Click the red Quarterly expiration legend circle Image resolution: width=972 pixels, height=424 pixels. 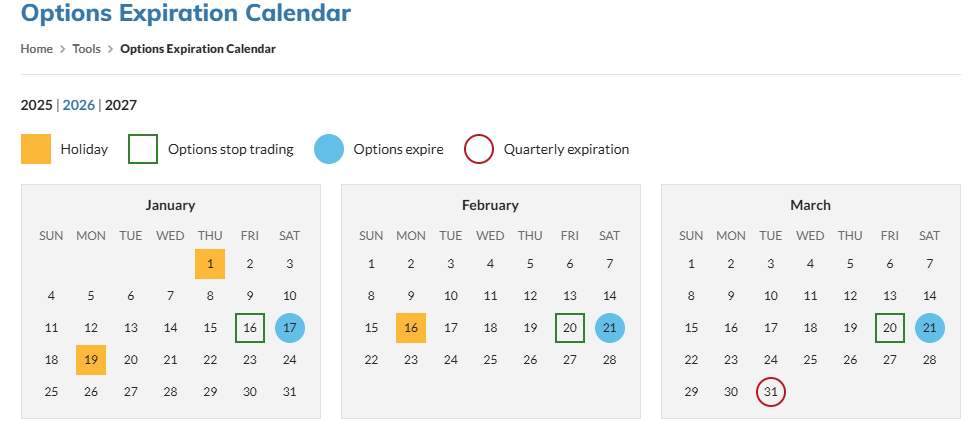pos(479,149)
